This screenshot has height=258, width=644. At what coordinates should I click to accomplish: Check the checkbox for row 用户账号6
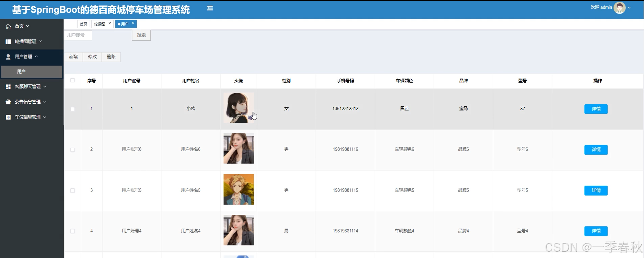pyautogui.click(x=72, y=150)
